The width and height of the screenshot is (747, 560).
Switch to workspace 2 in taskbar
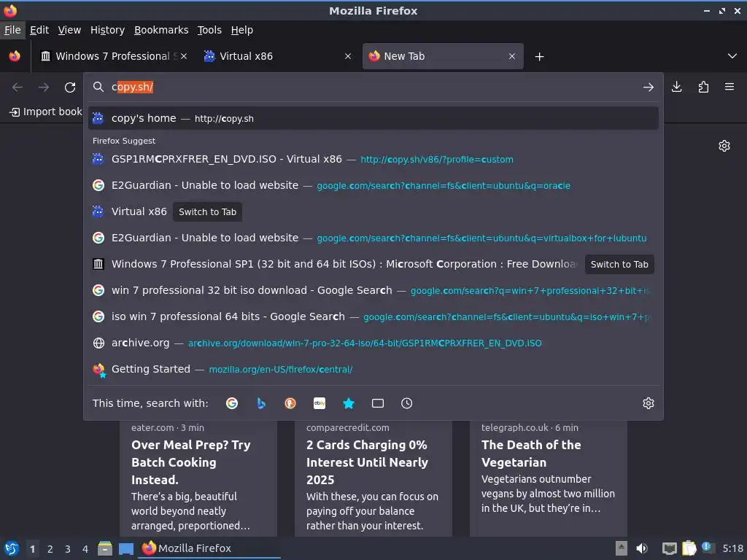pyautogui.click(x=50, y=549)
